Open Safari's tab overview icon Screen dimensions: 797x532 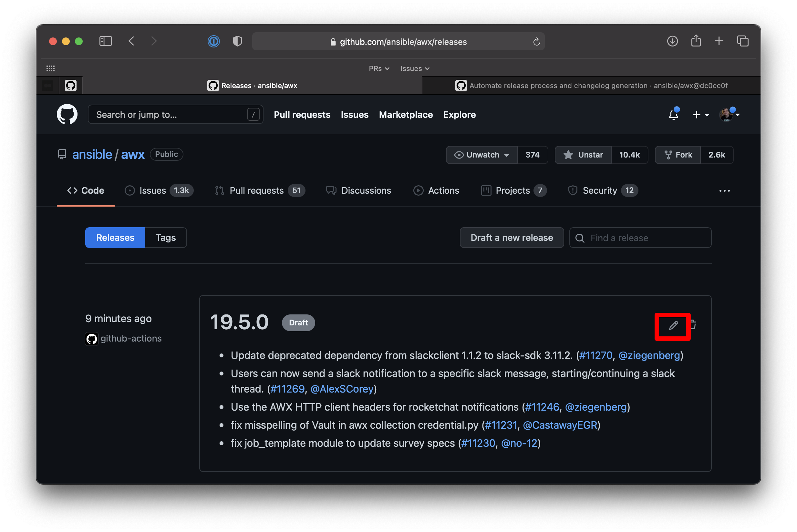tap(743, 41)
